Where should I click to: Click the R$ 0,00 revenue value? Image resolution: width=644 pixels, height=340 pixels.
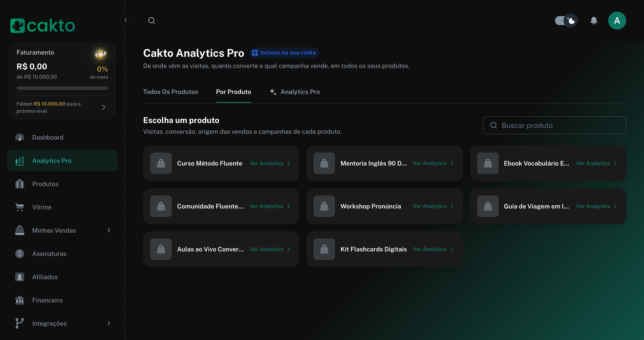(x=32, y=66)
